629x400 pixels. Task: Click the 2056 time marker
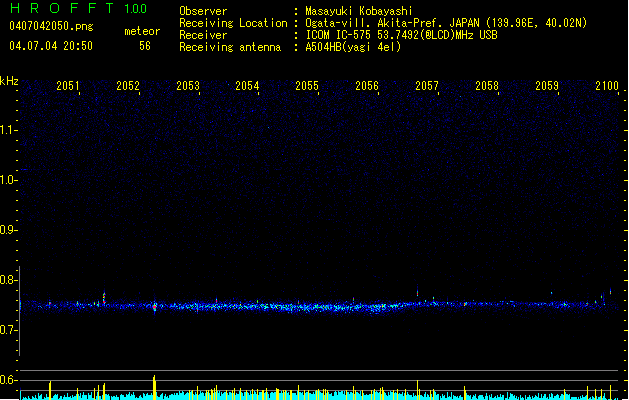tap(367, 86)
